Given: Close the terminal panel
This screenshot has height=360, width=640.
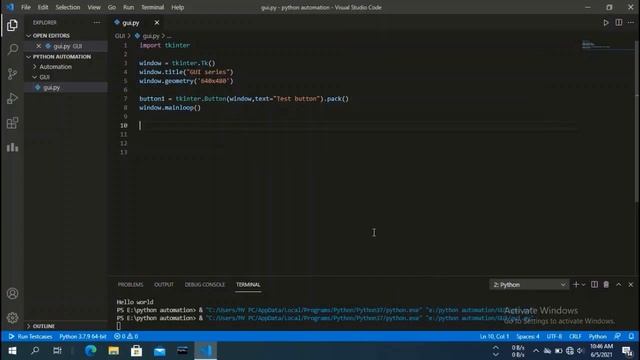Looking at the screenshot, I should (x=631, y=284).
